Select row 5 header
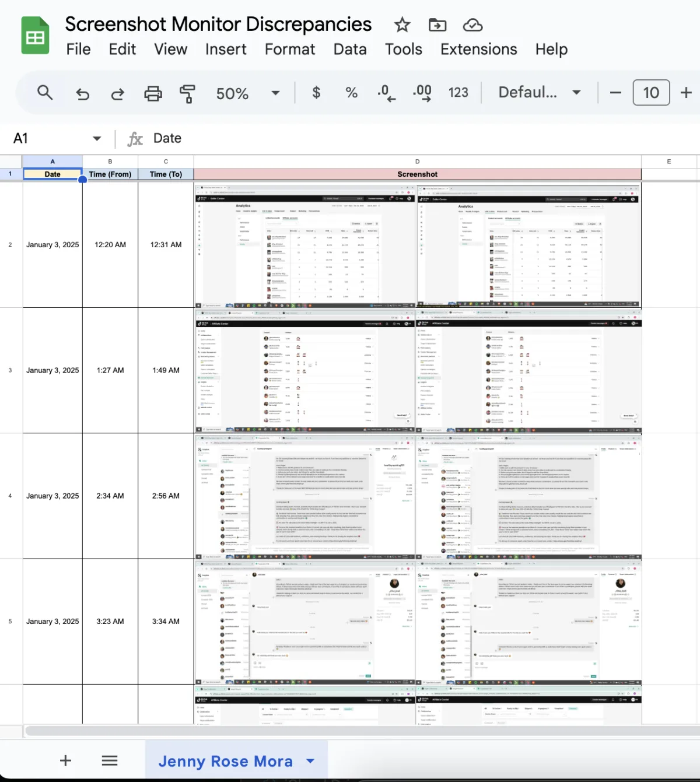Image resolution: width=700 pixels, height=782 pixels. click(10, 622)
